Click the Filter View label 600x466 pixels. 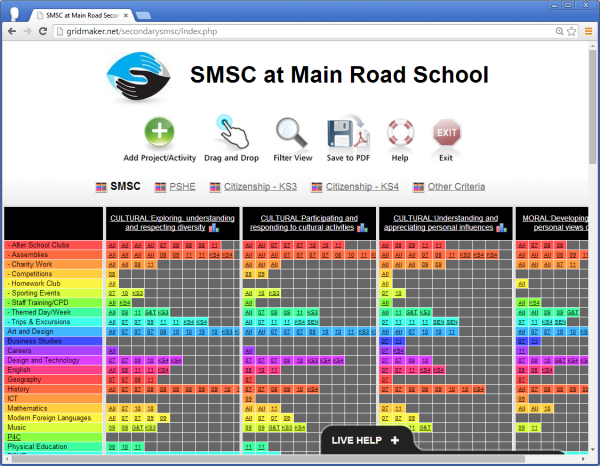click(x=293, y=158)
